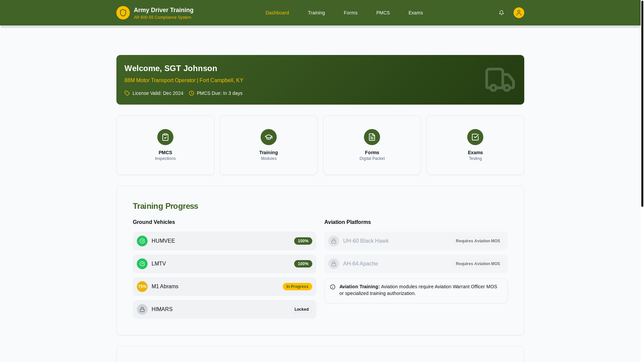
Task: Click AH-64 Requires Aviation MOS badge
Action: [x=478, y=264]
